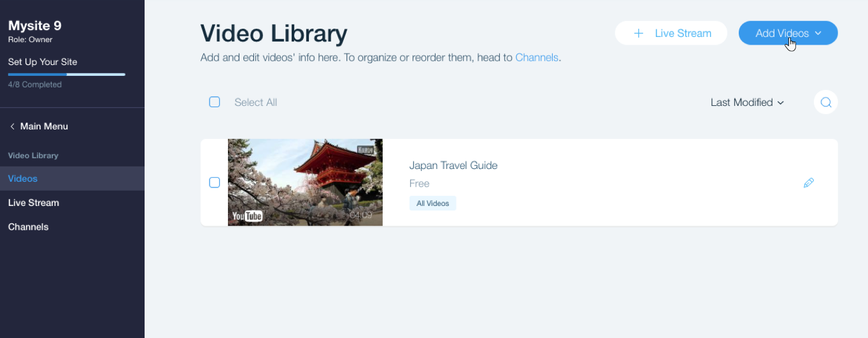The image size is (868, 338).
Task: Click the back chevron beside Main Menu
Action: (x=12, y=126)
